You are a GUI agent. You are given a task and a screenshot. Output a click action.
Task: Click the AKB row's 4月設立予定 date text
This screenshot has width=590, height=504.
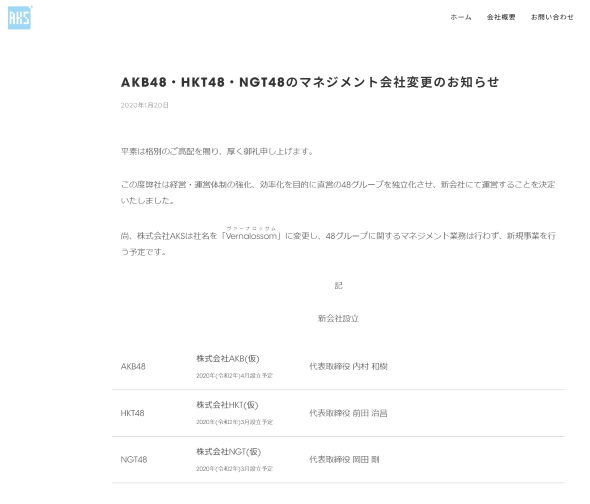[234, 376]
